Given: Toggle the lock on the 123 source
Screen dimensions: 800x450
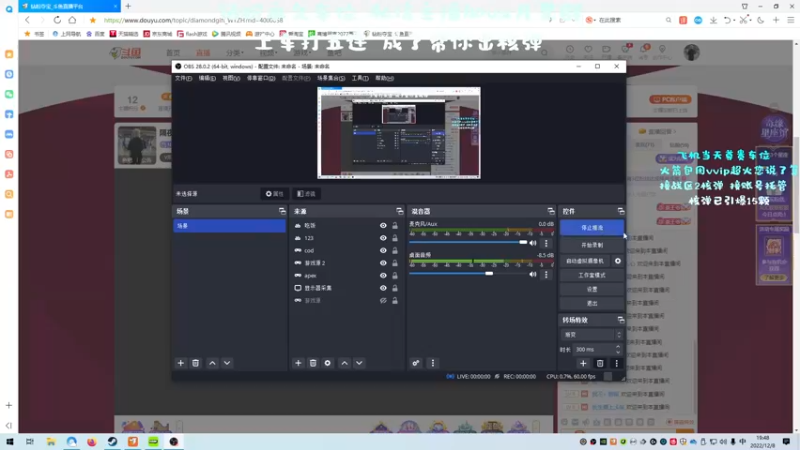Looking at the screenshot, I should point(395,238).
